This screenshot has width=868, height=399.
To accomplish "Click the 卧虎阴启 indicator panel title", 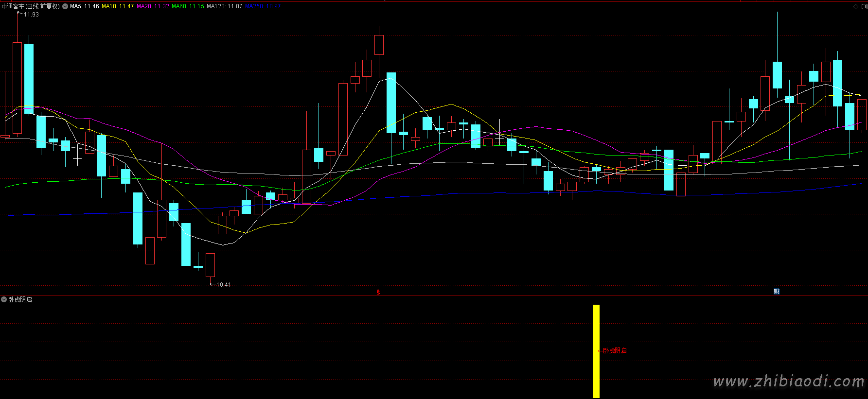I will pyautogui.click(x=20, y=299).
